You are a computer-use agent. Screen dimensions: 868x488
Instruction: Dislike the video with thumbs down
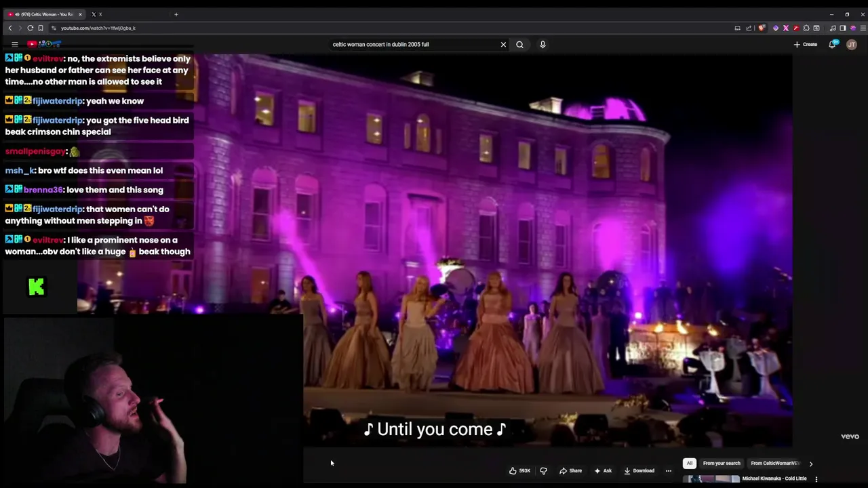click(x=543, y=470)
